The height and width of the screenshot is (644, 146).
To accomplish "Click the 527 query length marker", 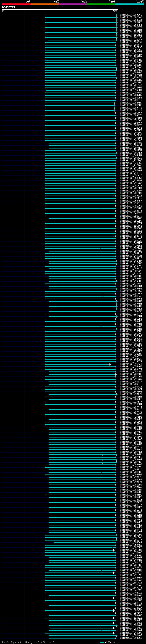I will [x=115, y=11].
